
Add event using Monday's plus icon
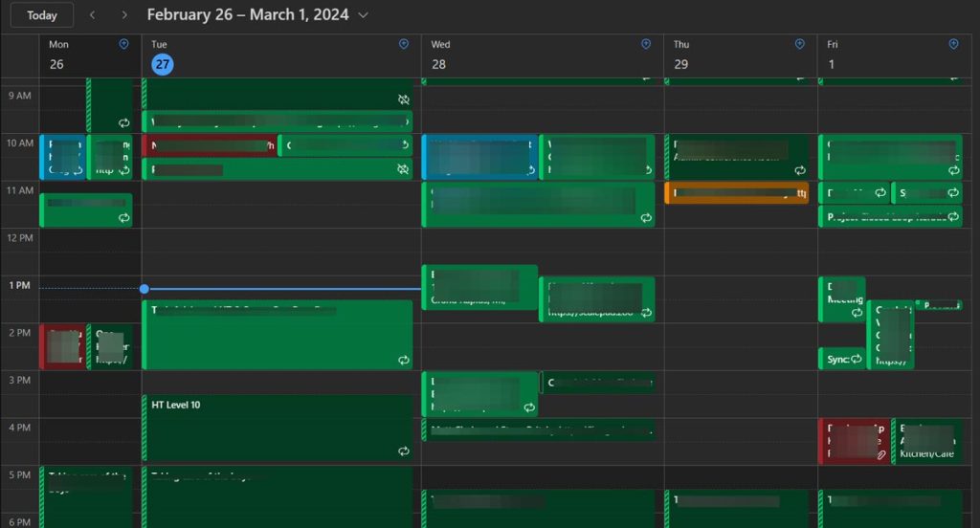pyautogui.click(x=123, y=44)
